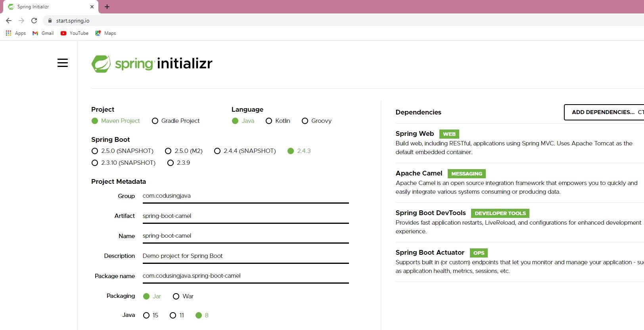Select Spring Boot 2.4.3
Image resolution: width=644 pixels, height=330 pixels.
(x=299, y=151)
